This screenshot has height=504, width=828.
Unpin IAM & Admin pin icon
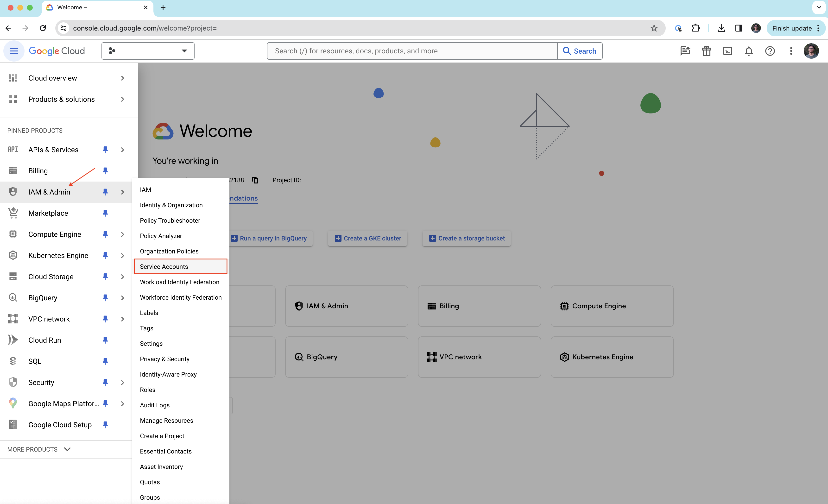105,192
